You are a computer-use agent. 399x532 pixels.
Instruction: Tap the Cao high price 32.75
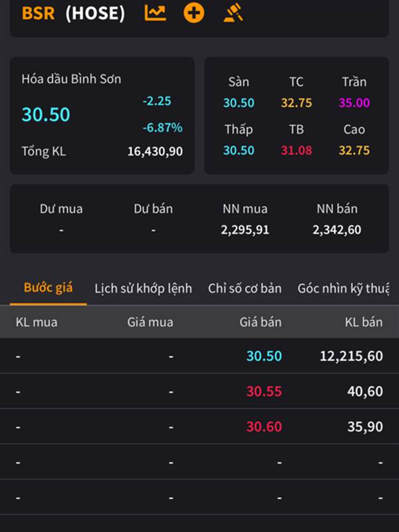coord(354,150)
